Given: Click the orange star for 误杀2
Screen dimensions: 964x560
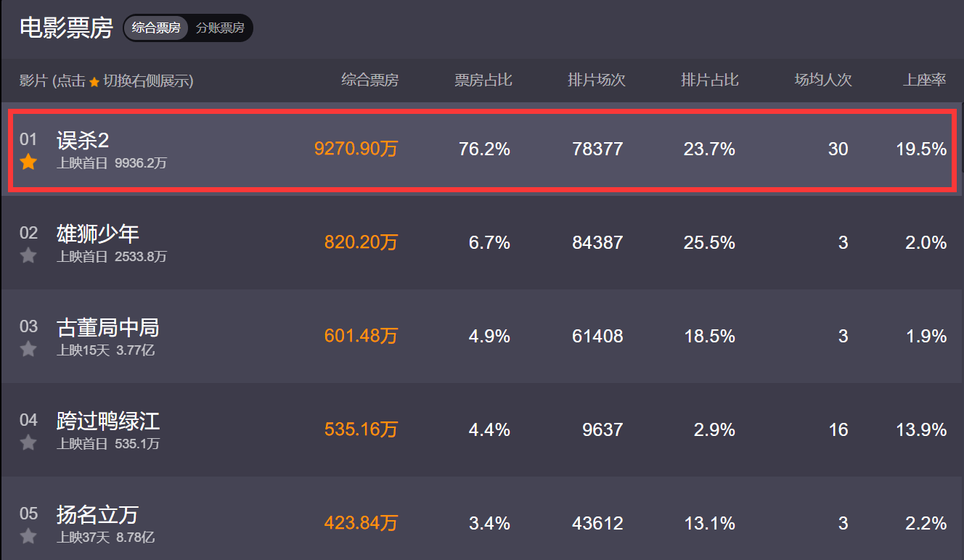Looking at the screenshot, I should [28, 162].
